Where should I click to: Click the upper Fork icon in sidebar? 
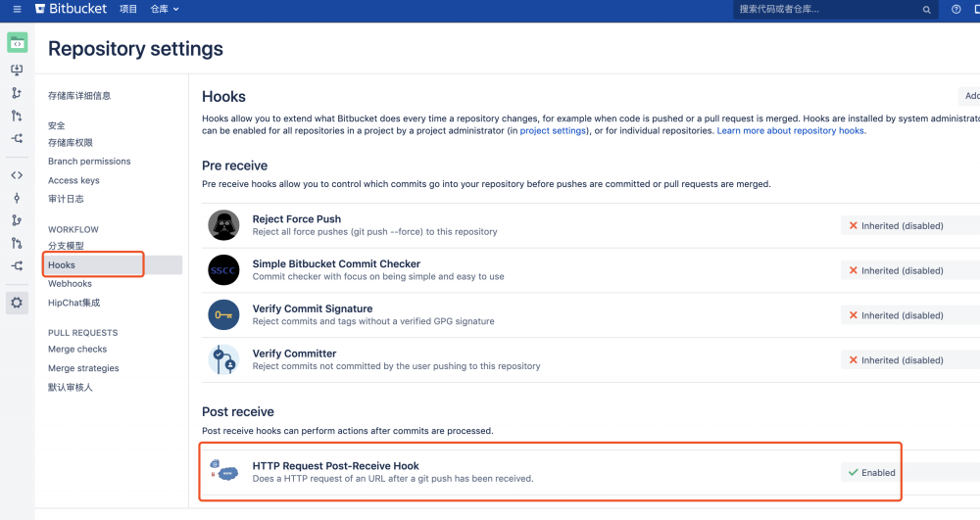[17, 138]
